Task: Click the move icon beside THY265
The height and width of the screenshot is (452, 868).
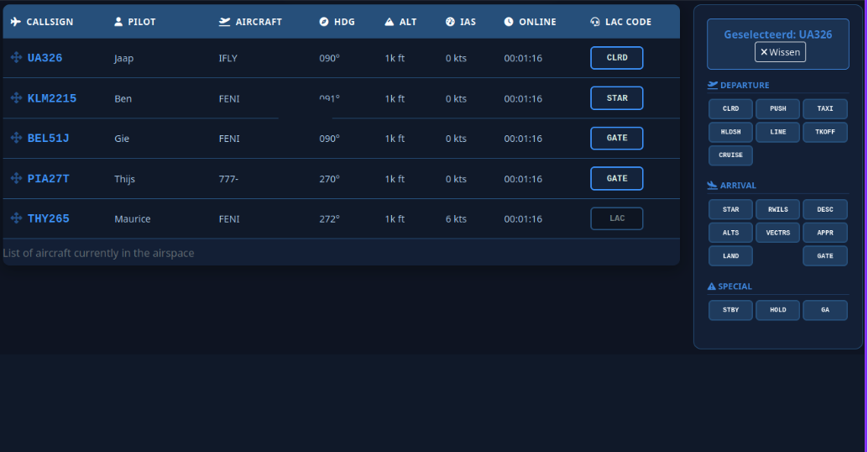Action: point(16,218)
